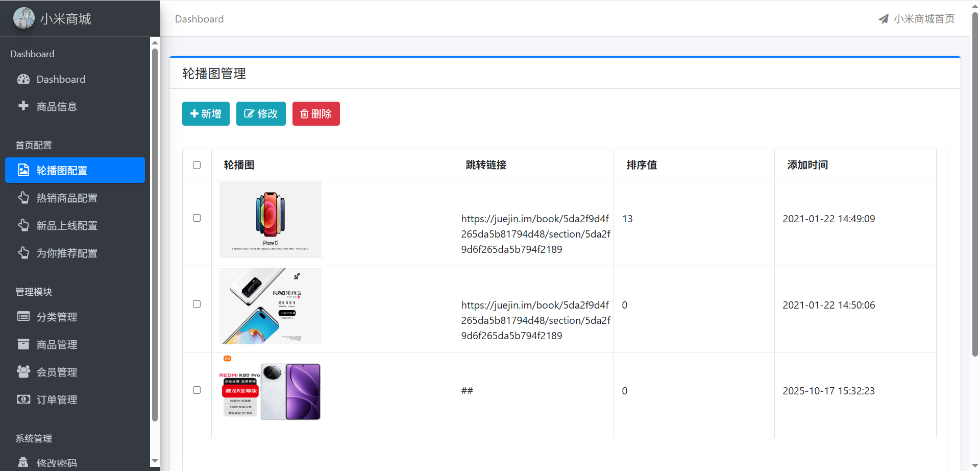Click the date 2021-01-22 14:50:06
This screenshot has height=471, width=980.
coord(828,305)
